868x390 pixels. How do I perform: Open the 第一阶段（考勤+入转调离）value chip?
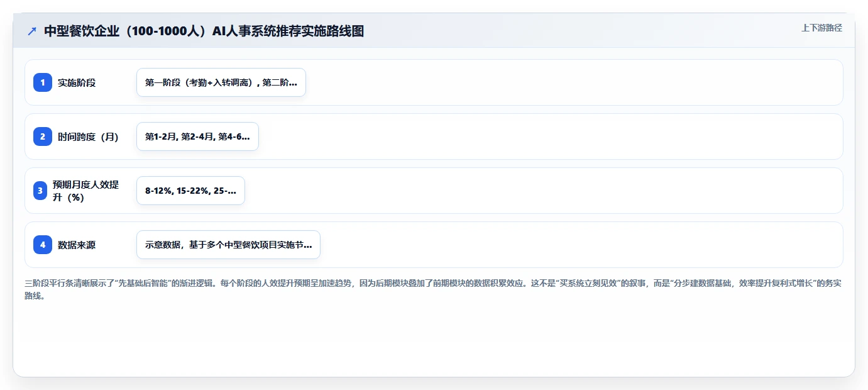tap(221, 82)
